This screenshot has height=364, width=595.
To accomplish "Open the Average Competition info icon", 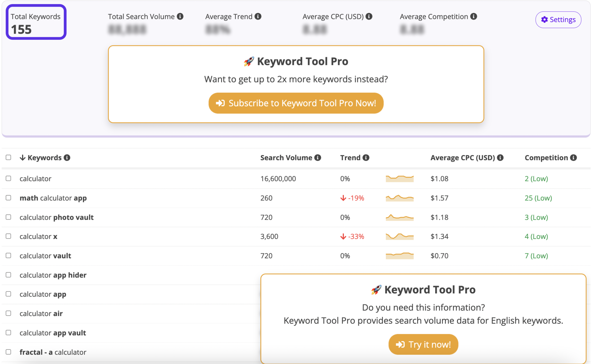I will [474, 17].
